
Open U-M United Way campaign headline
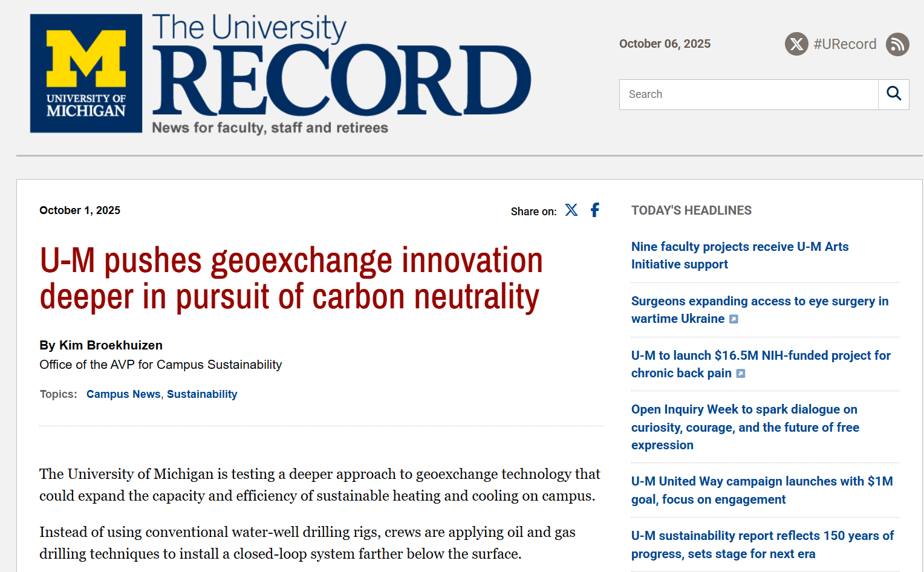click(762, 490)
